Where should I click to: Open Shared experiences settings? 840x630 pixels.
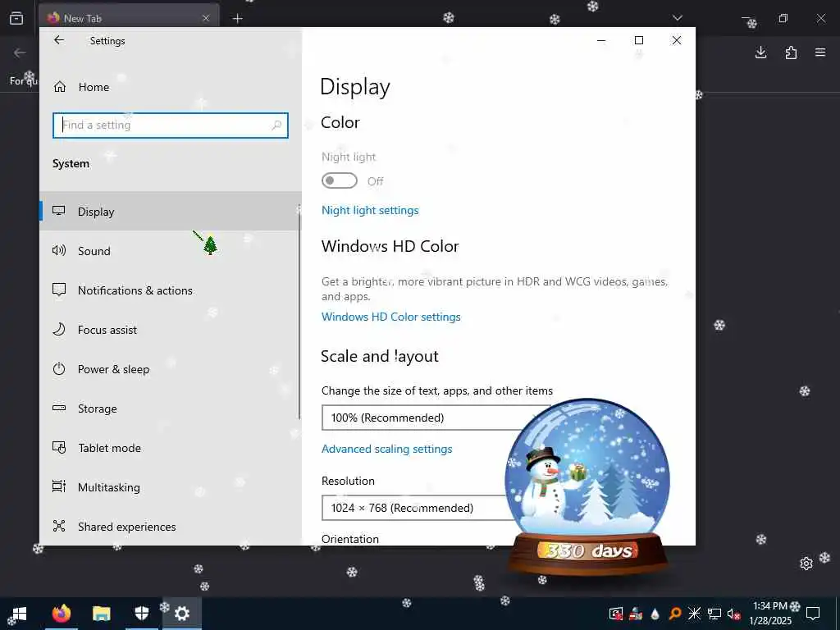[171, 527]
